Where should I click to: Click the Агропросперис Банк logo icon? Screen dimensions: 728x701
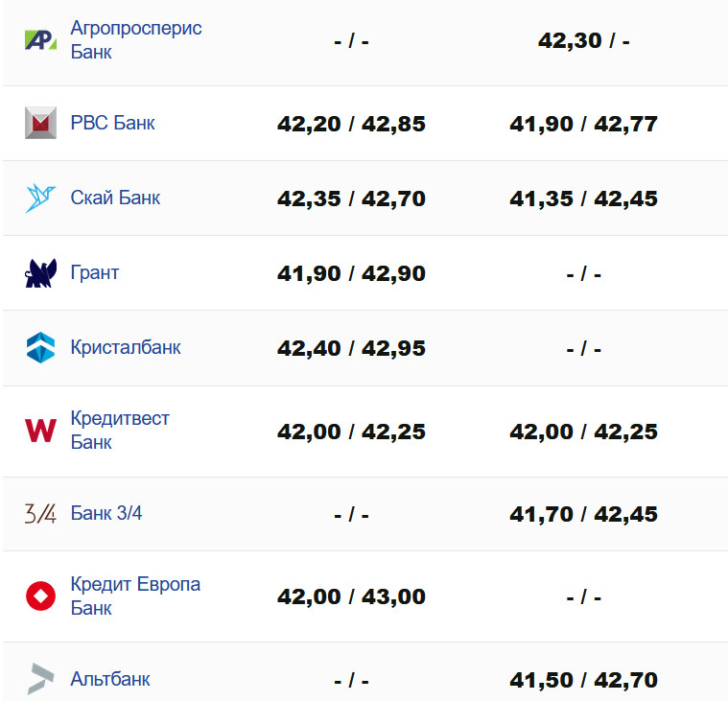click(x=40, y=40)
